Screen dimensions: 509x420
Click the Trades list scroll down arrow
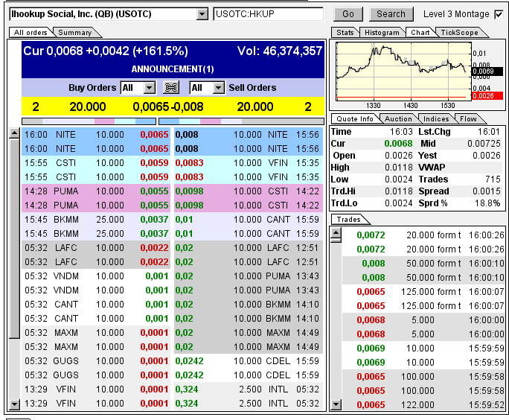[x=336, y=404]
